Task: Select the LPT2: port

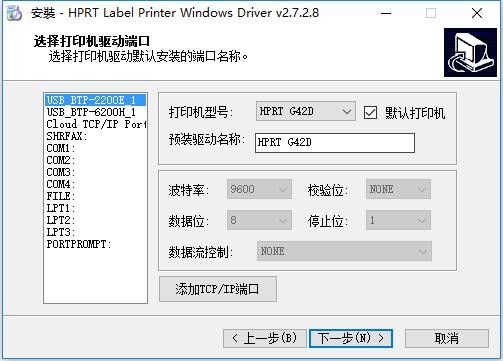Action: pyautogui.click(x=95, y=220)
